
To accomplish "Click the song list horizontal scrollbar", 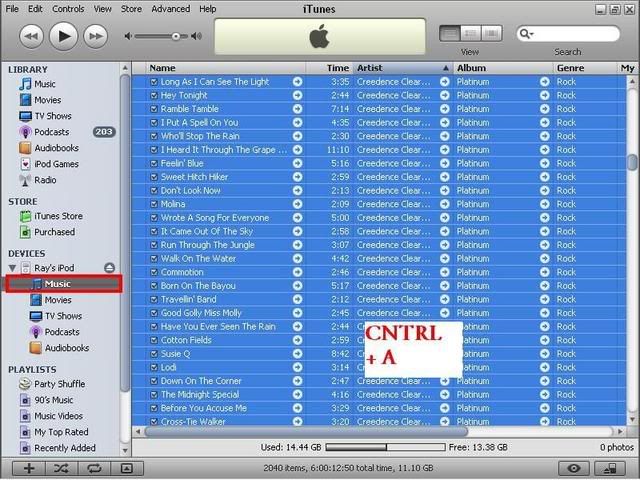I will point(306,431).
